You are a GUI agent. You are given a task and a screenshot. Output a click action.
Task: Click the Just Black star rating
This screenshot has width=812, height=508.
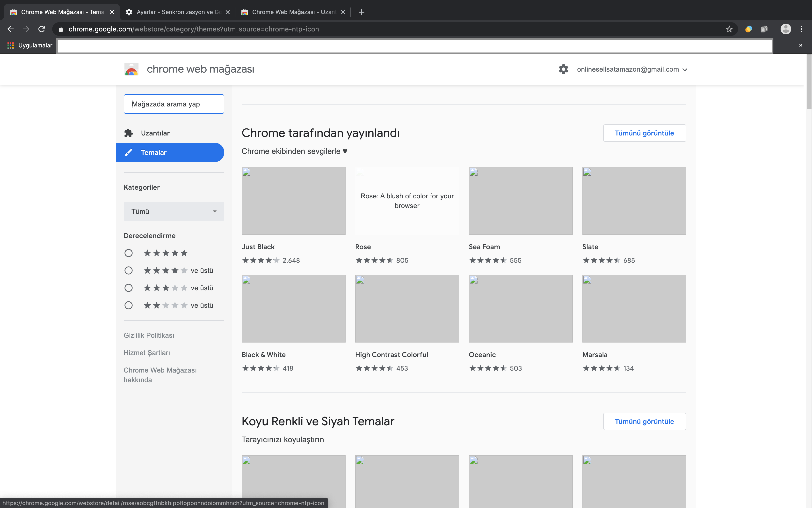(x=261, y=260)
